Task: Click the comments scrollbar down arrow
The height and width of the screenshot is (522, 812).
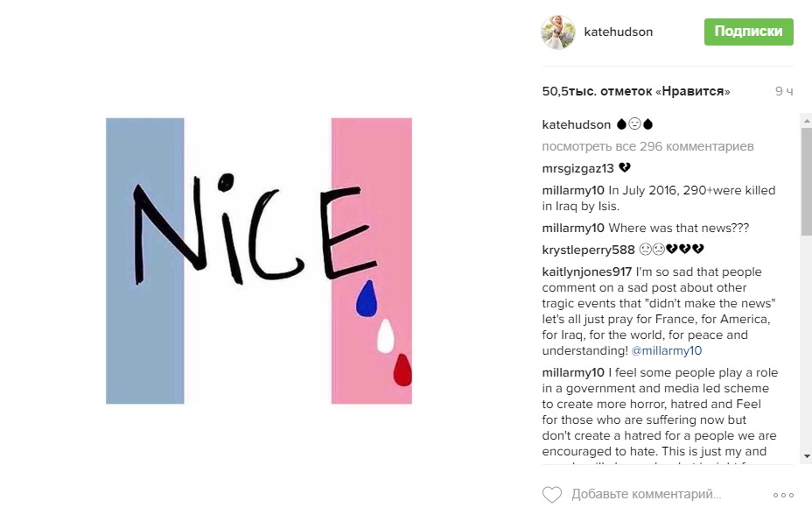Action: click(806, 457)
